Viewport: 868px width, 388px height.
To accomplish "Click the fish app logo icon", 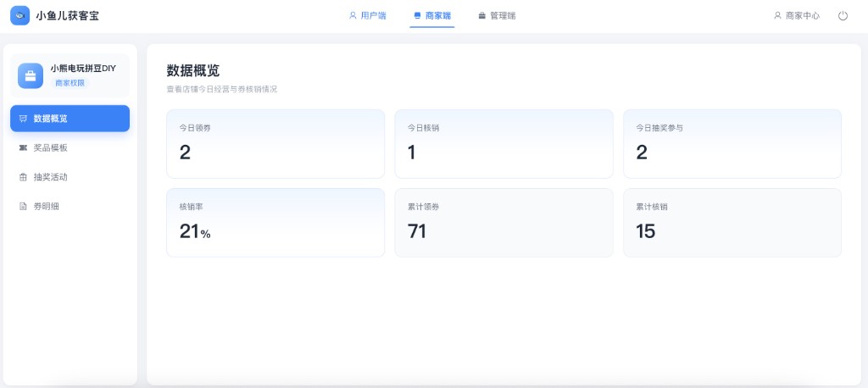I will pyautogui.click(x=20, y=15).
